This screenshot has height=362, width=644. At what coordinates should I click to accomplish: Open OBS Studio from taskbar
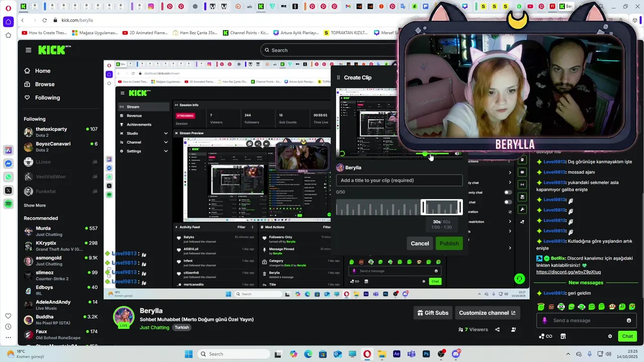coord(441,354)
